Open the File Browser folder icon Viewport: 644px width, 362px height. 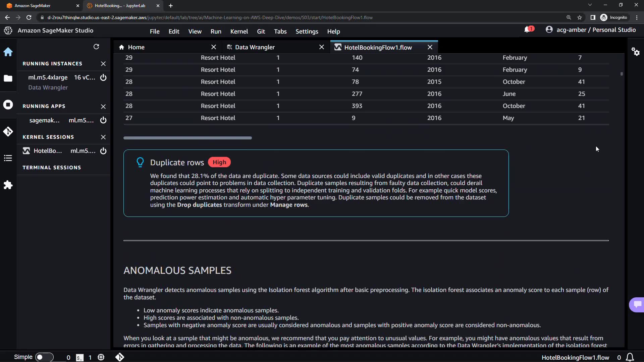pos(8,78)
